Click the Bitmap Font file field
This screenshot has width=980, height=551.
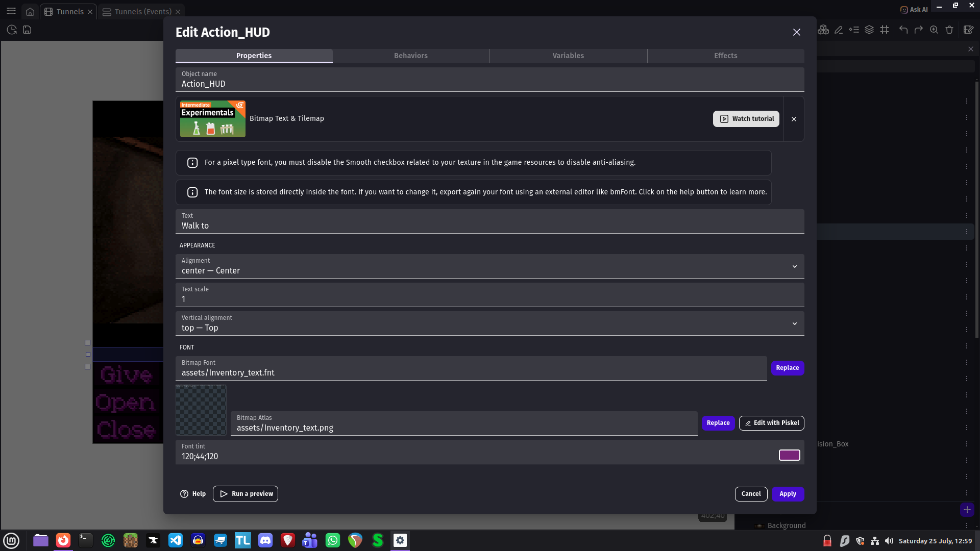click(x=471, y=368)
